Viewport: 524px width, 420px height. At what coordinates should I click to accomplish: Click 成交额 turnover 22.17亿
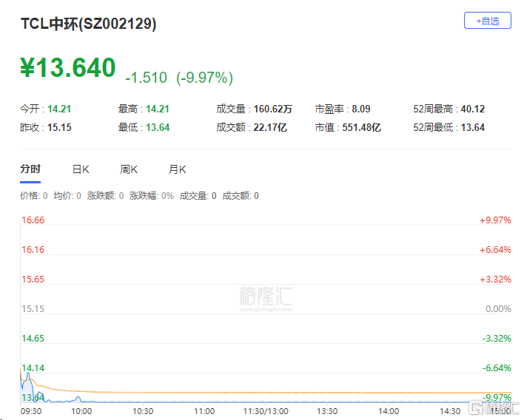click(x=270, y=127)
